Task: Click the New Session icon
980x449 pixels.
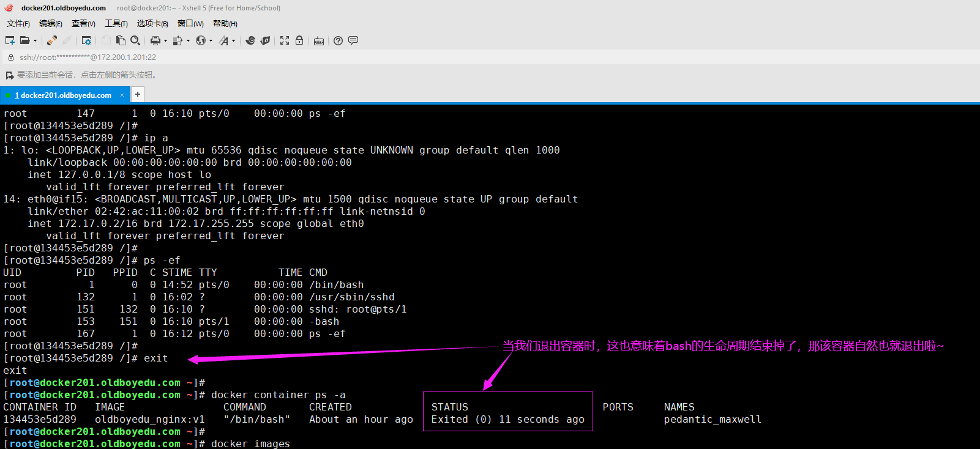Action: (x=10, y=40)
